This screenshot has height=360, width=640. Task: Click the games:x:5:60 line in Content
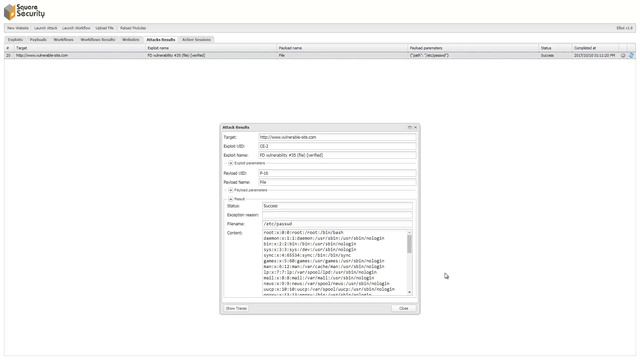pos(324,261)
